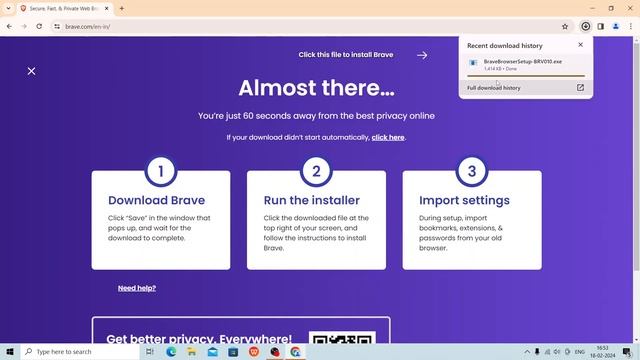
Task: Bookmark this page with the star icon
Action: (565, 27)
